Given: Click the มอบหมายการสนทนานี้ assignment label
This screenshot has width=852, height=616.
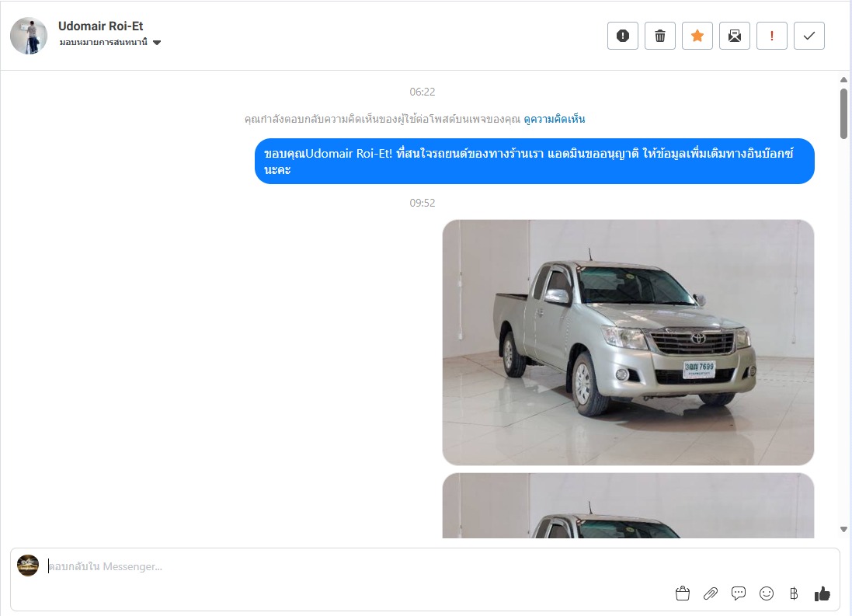Looking at the screenshot, I should (103, 43).
